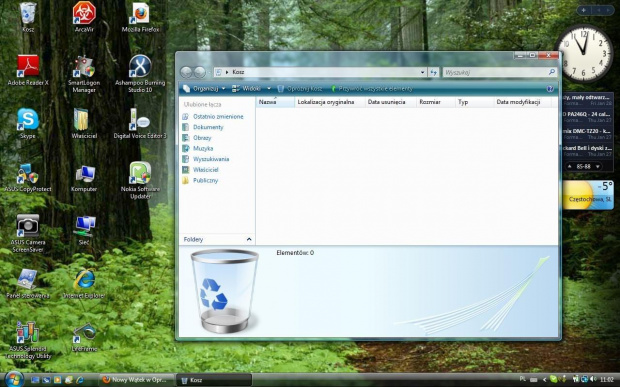Open the Obrazy favorite link
Screen dimensions: 620x387
coord(197,138)
